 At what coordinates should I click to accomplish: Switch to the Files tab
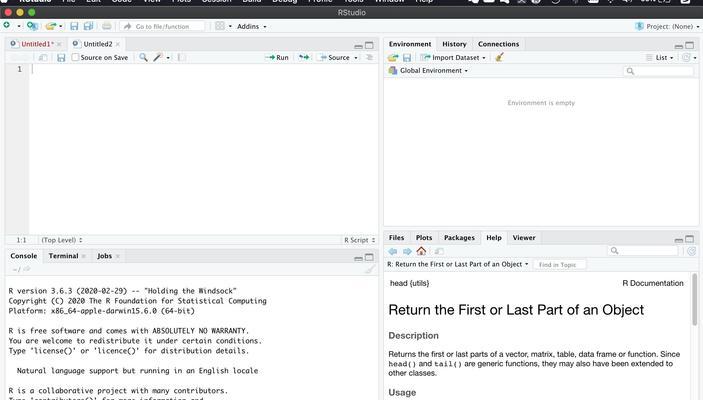point(396,238)
